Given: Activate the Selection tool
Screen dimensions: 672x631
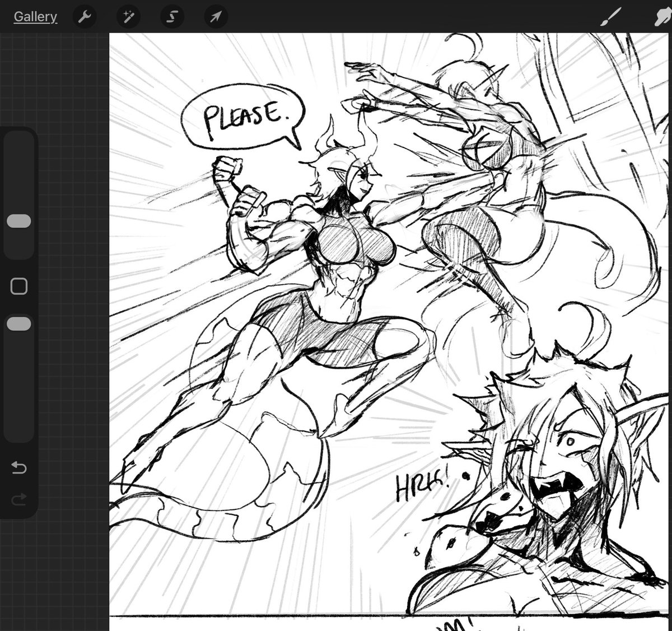Looking at the screenshot, I should click(172, 17).
